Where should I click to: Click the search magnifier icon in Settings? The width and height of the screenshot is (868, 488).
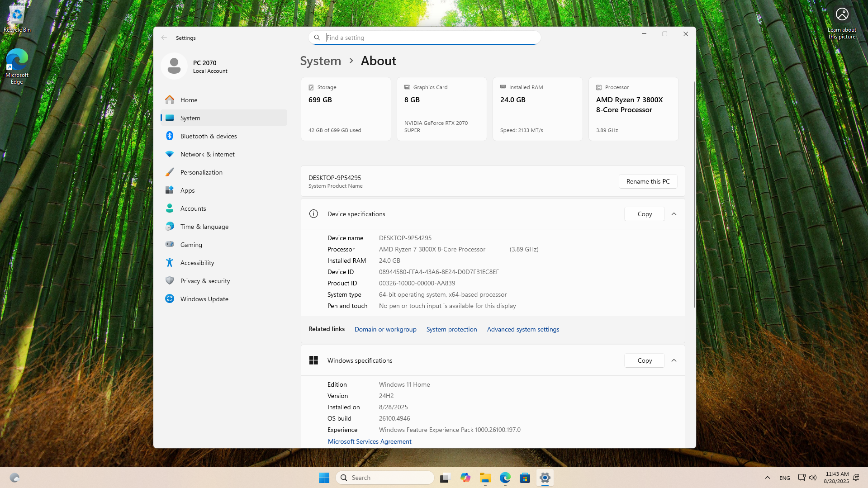pyautogui.click(x=317, y=38)
